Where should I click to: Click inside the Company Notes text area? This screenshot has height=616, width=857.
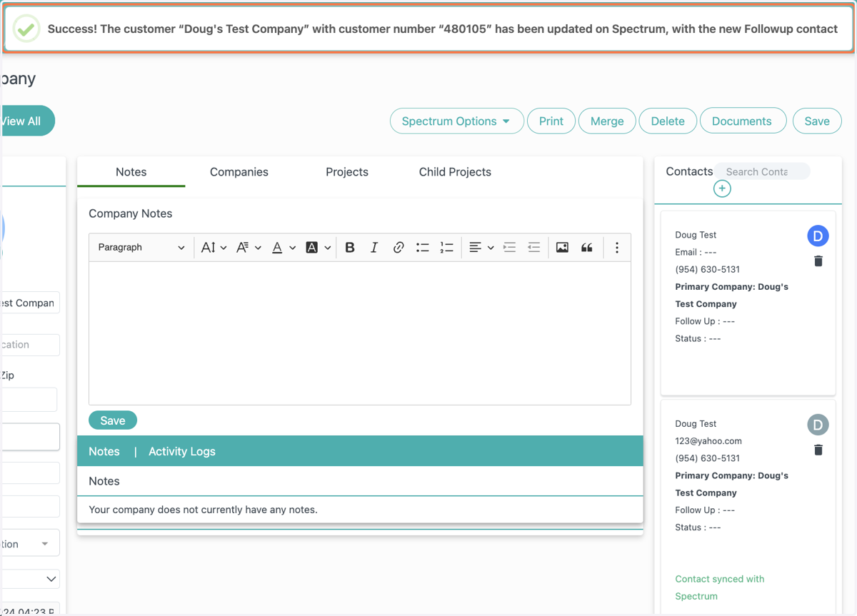point(360,333)
